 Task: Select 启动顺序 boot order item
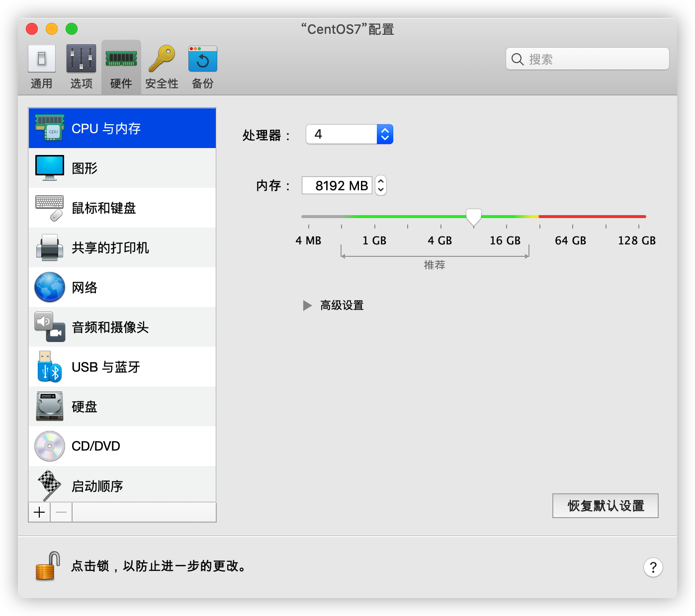coord(122,484)
